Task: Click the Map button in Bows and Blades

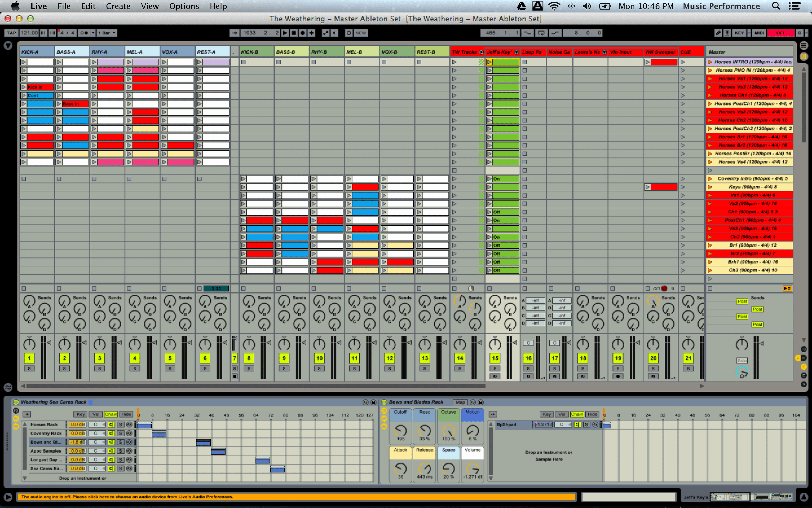Action: click(x=460, y=402)
